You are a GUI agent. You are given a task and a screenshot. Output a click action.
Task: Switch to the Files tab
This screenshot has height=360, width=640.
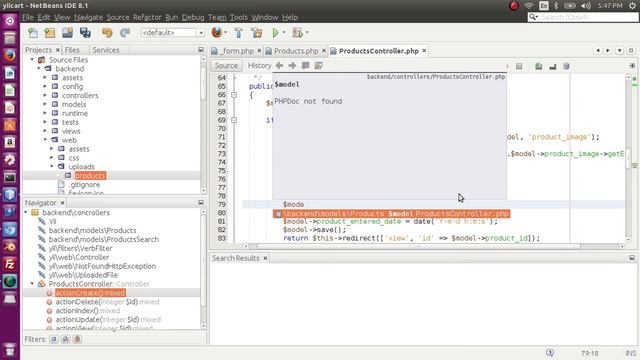72,50
